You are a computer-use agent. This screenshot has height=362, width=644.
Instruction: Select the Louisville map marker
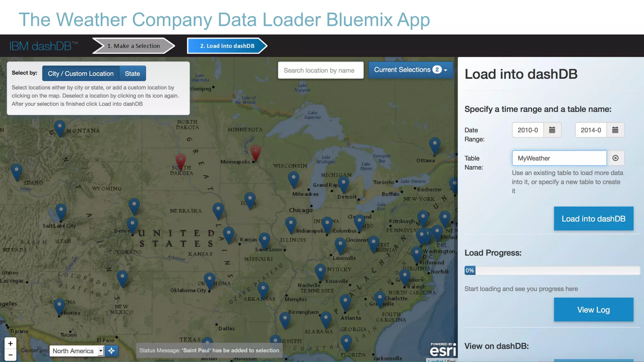[340, 246]
